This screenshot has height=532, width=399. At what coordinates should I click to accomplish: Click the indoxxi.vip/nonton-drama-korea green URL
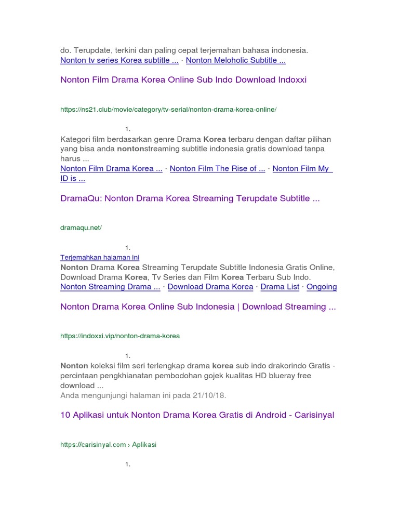[120, 336]
